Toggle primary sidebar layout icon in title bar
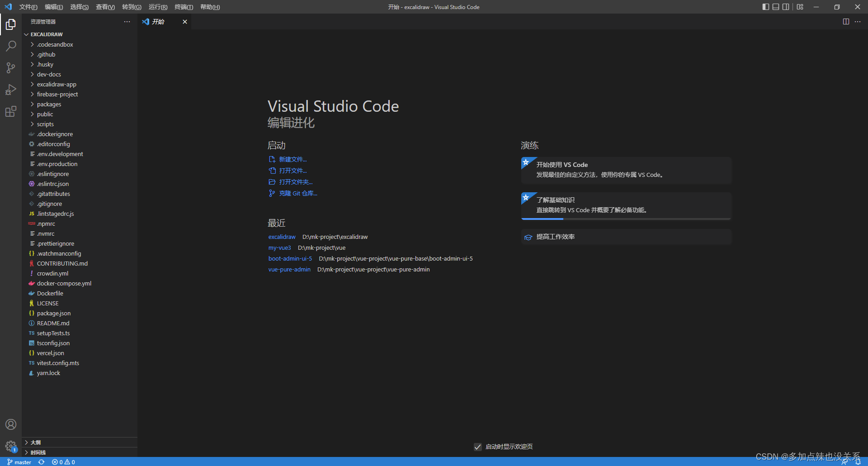This screenshot has width=868, height=466. [x=765, y=7]
